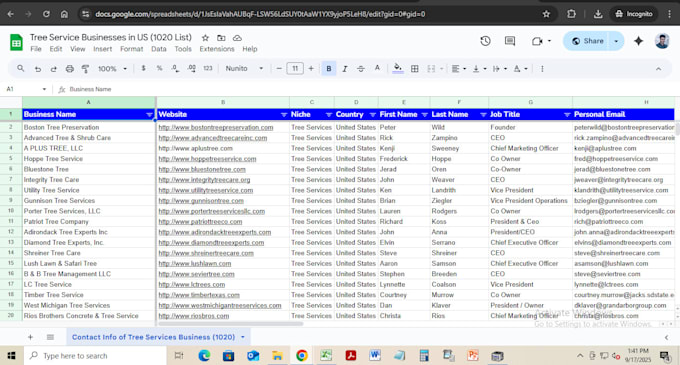Open the fill color picker
This screenshot has width=680, height=365.
(398, 68)
